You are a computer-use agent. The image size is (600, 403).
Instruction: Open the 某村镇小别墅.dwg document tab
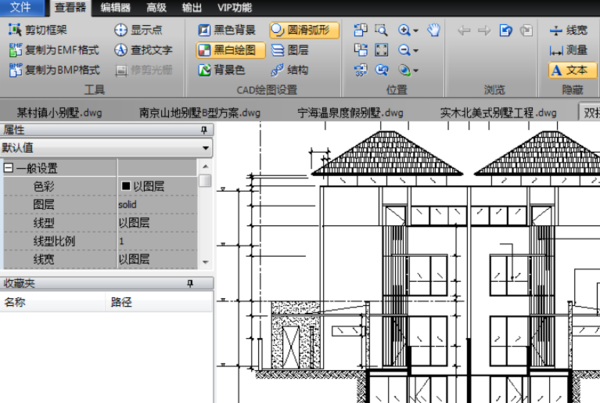59,113
